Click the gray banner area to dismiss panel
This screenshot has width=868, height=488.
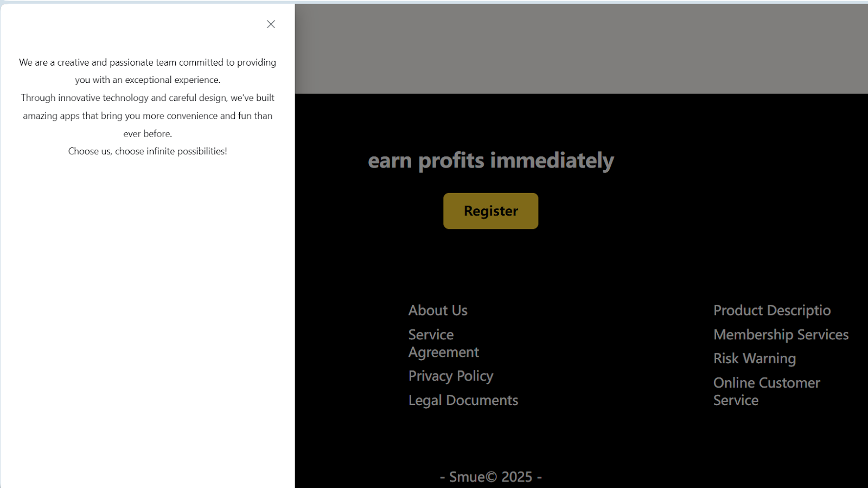580,49
